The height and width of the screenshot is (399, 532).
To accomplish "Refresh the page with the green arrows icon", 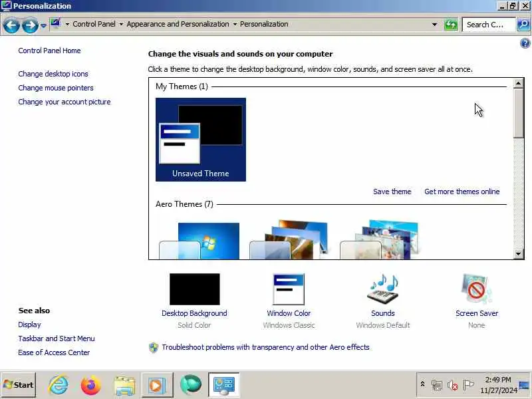I will [451, 25].
